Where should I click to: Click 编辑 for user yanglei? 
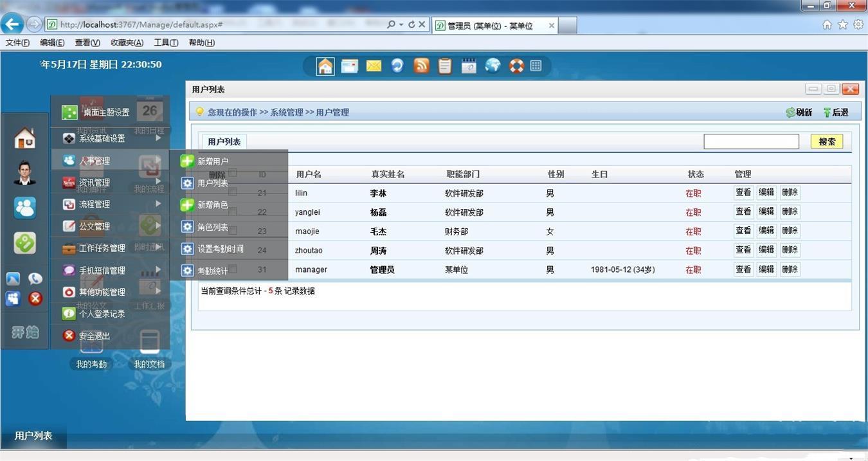click(x=766, y=212)
